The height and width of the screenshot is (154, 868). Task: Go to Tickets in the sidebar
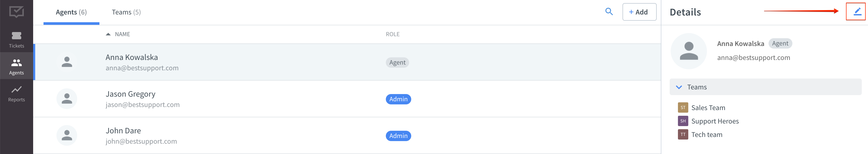(17, 39)
